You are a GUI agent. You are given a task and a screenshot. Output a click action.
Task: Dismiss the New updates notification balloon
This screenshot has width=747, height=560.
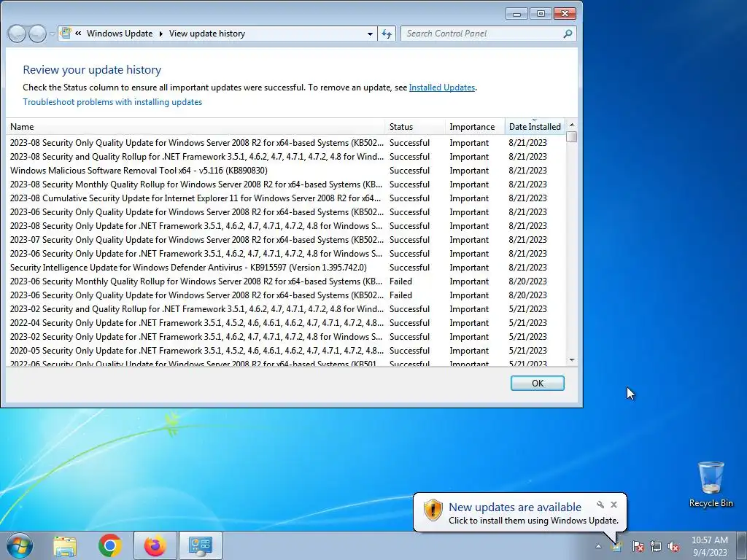coord(614,505)
